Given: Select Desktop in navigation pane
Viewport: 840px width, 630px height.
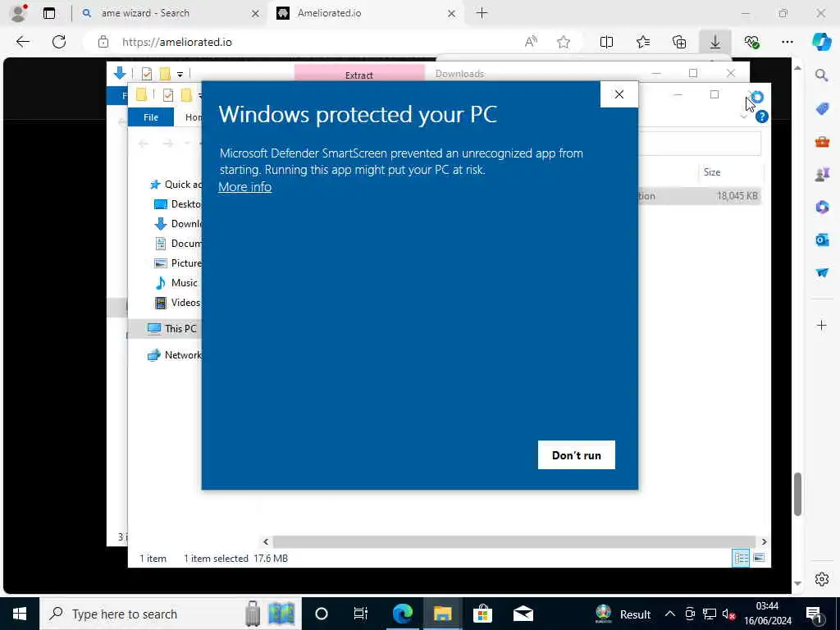Looking at the screenshot, I should (178, 204).
